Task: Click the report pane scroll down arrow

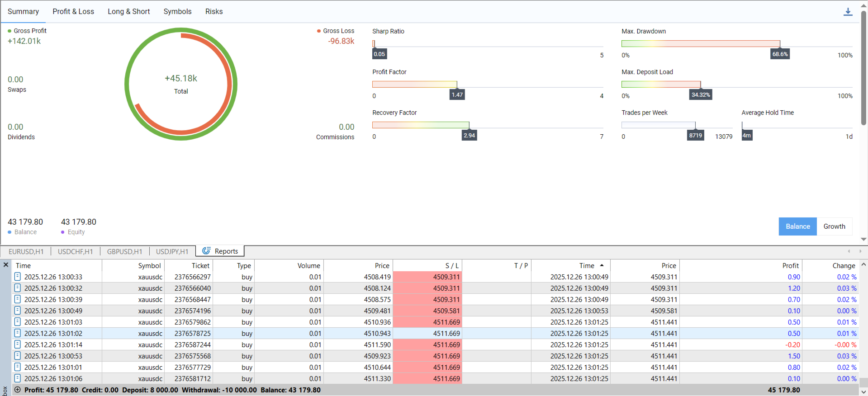Action: click(863, 240)
